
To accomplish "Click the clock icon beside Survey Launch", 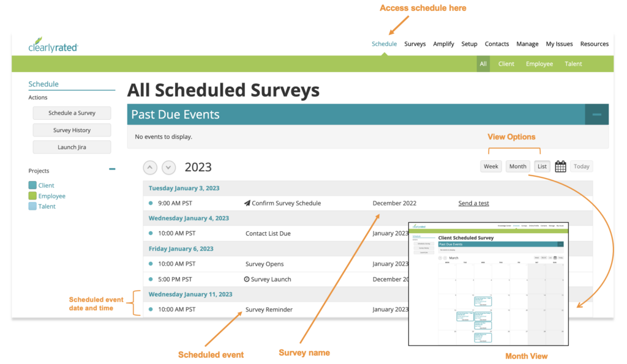I will coord(247,279).
